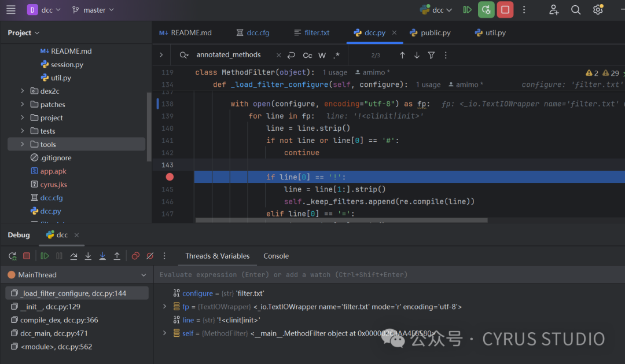Switch to filter.txt editor tab
625x364 pixels.
(312, 32)
